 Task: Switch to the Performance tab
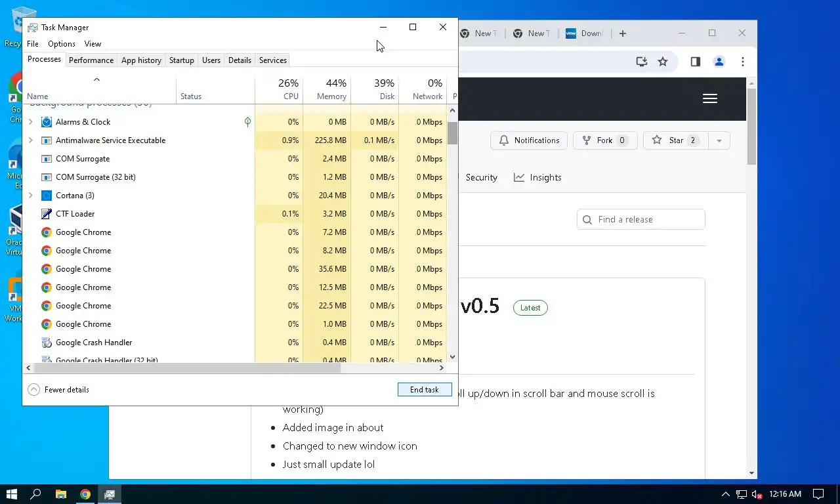tap(91, 60)
